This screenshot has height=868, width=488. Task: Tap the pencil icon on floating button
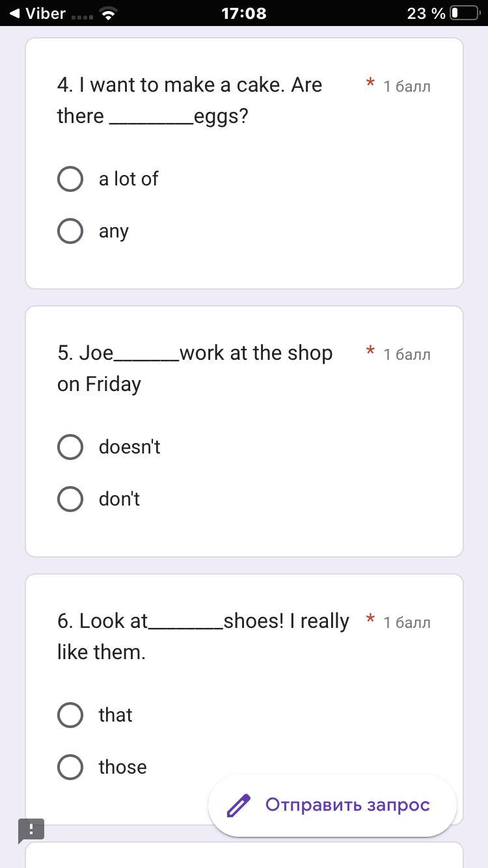tap(238, 806)
